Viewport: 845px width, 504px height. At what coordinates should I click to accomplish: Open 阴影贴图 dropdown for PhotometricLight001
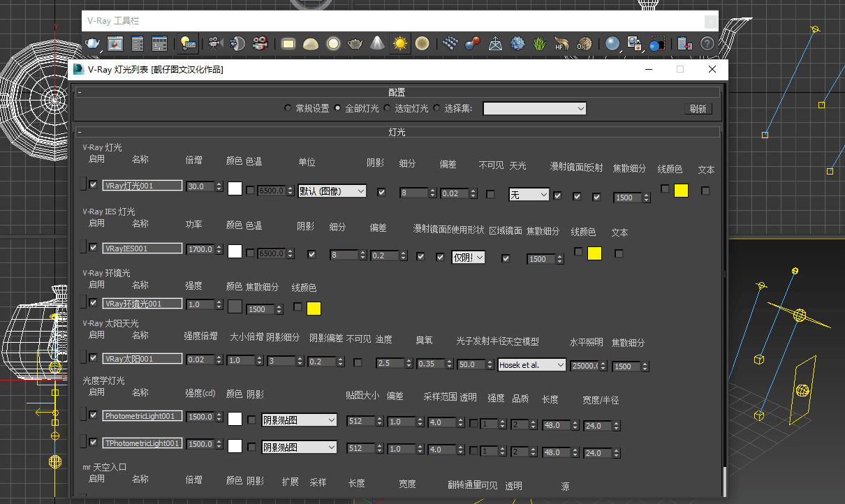(299, 420)
